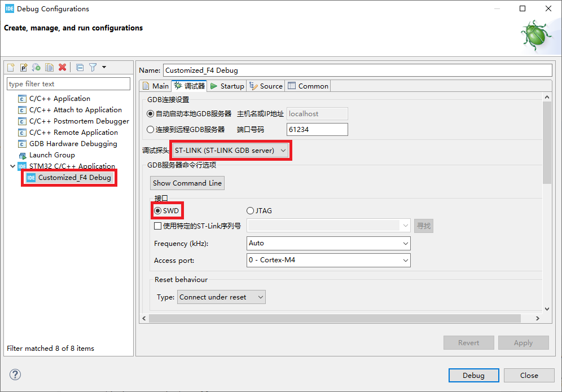Open the Help question mark icon
The image size is (562, 392).
tap(15, 375)
